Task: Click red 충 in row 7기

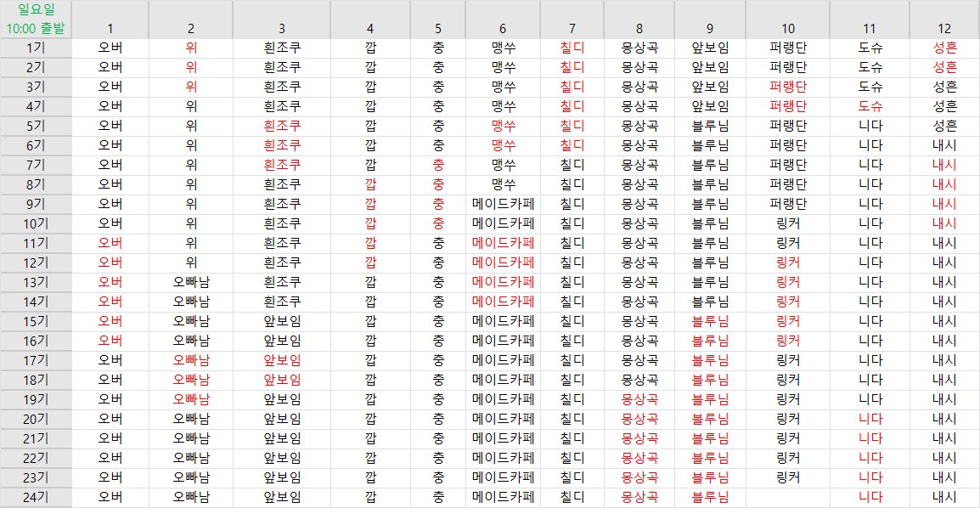Action: pyautogui.click(x=439, y=165)
